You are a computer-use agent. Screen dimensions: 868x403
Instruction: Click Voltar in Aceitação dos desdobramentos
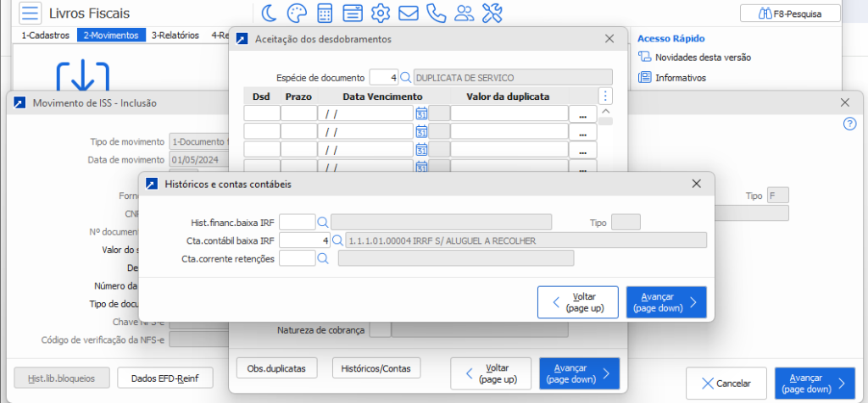[x=491, y=373]
